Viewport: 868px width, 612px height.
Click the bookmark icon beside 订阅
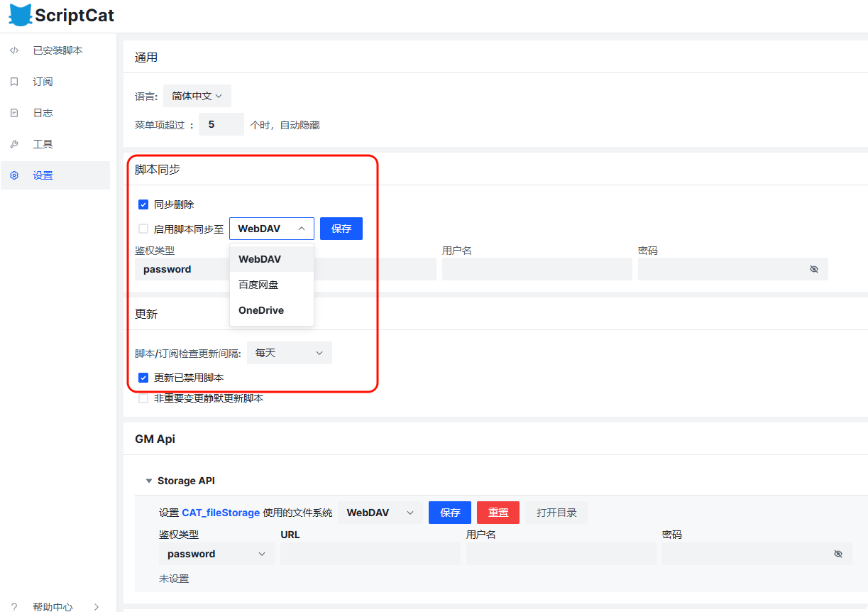point(14,82)
